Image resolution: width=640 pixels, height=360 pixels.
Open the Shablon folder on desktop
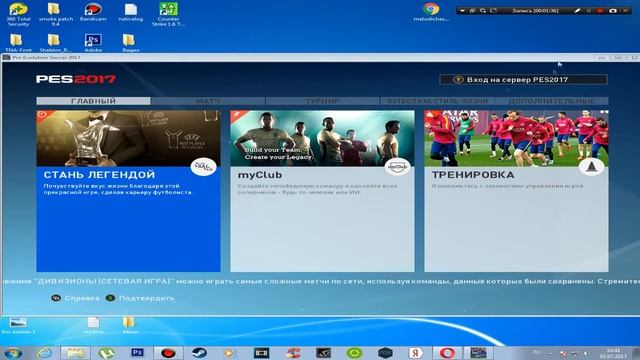(56, 43)
